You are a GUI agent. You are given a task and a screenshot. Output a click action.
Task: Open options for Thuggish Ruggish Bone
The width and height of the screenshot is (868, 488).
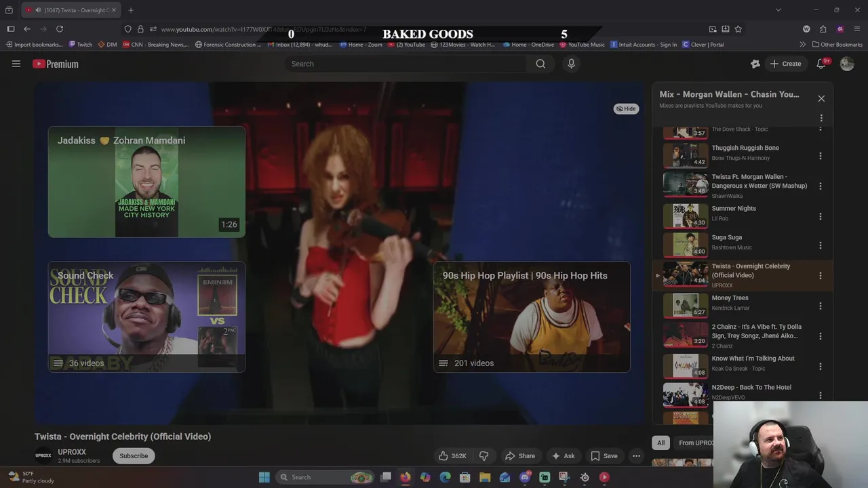tap(820, 156)
